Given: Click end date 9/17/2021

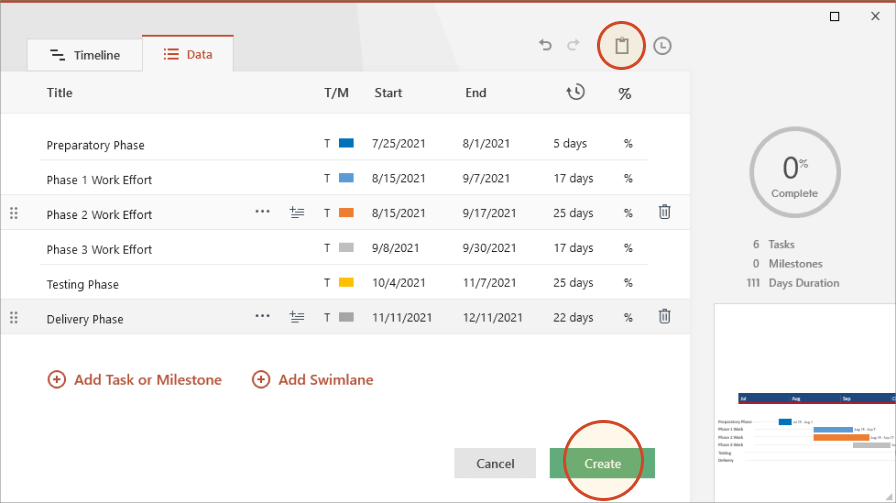Looking at the screenshot, I should point(490,213).
